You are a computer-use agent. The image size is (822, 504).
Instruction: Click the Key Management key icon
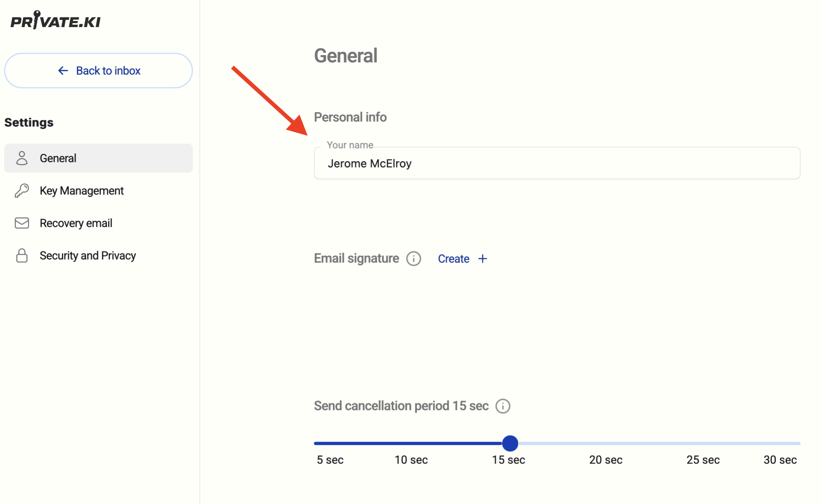point(22,190)
